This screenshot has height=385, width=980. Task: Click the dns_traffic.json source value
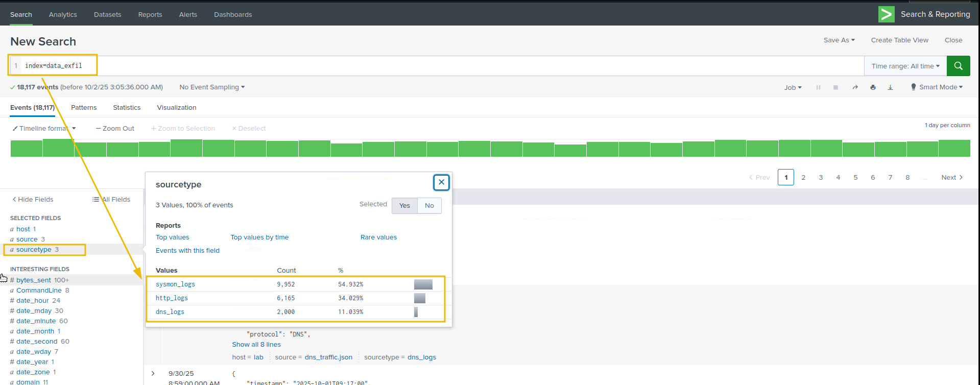[x=328, y=357]
